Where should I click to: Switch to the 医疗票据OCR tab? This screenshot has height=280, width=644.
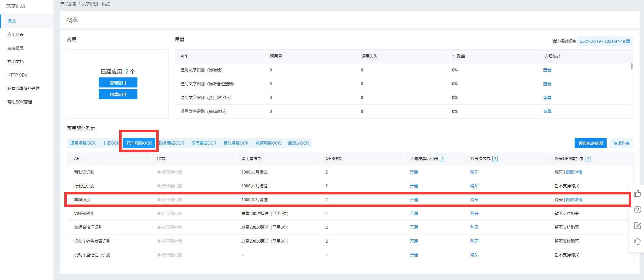204,143
